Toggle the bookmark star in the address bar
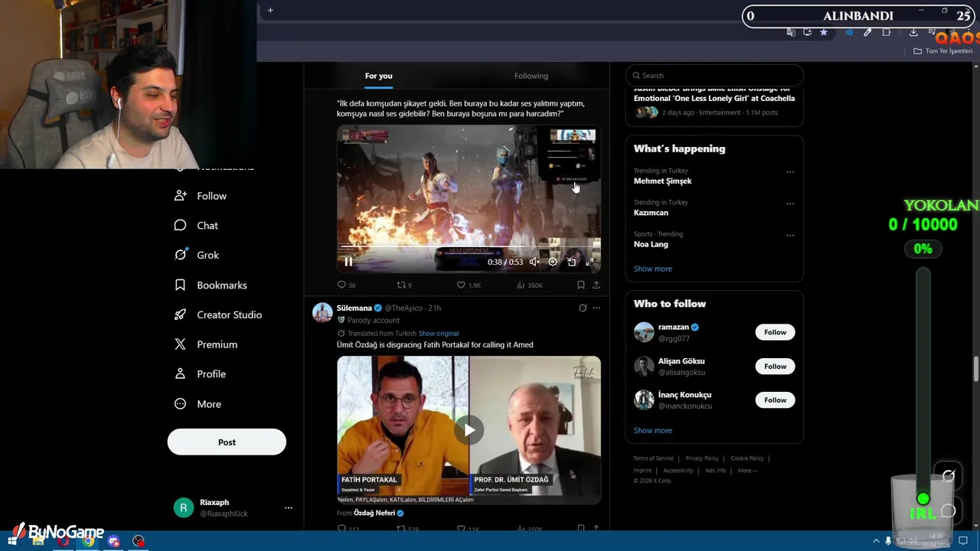This screenshot has height=551, width=980. click(824, 32)
